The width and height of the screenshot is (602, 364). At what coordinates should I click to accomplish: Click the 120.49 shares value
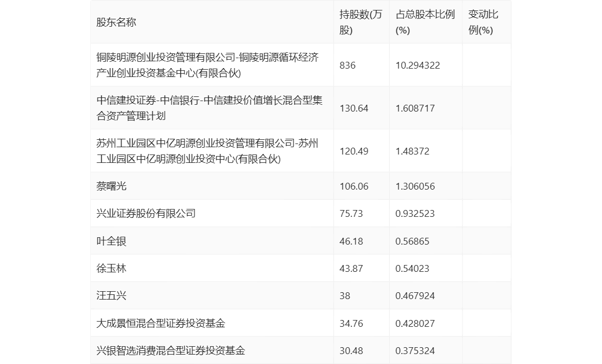[354, 151]
